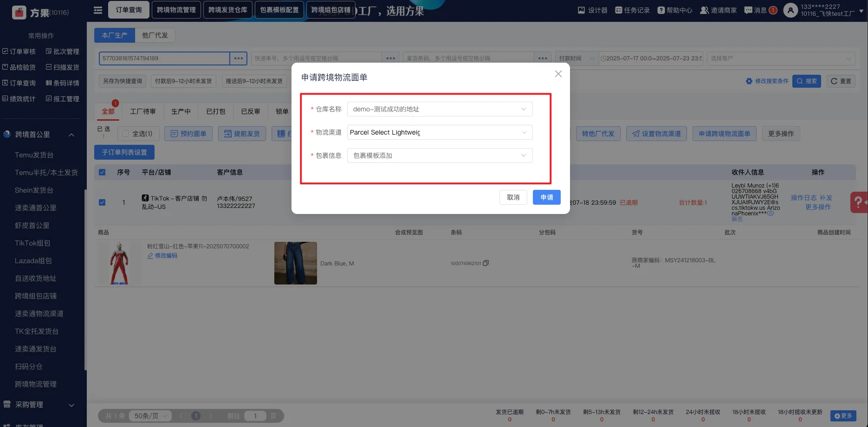This screenshot has width=868, height=427.
Task: Uncheck the checkbox for order row 1
Action: [x=102, y=202]
